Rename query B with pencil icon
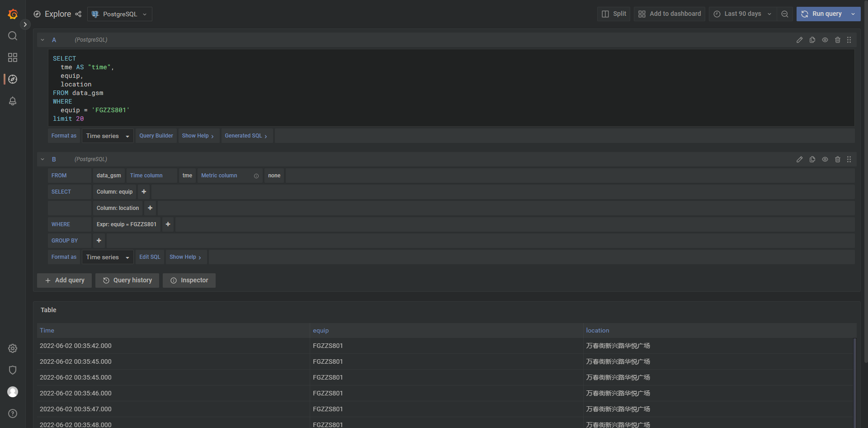 [x=800, y=159]
